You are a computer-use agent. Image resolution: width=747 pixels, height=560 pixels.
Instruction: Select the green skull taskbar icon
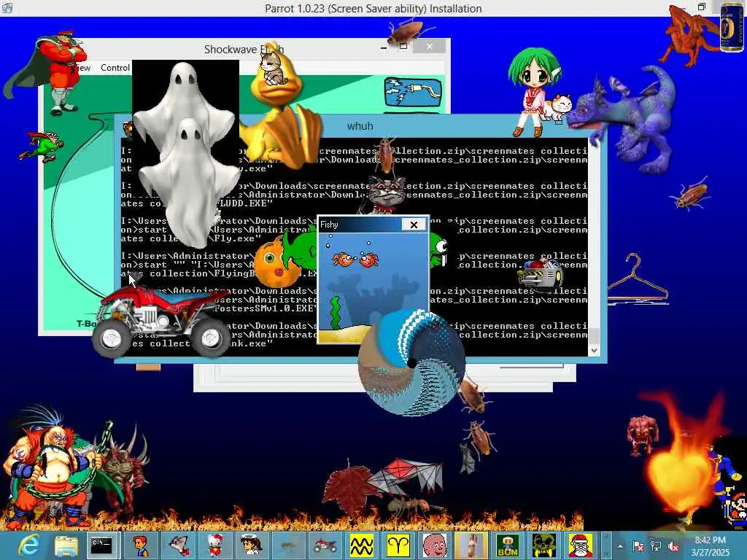click(x=544, y=545)
